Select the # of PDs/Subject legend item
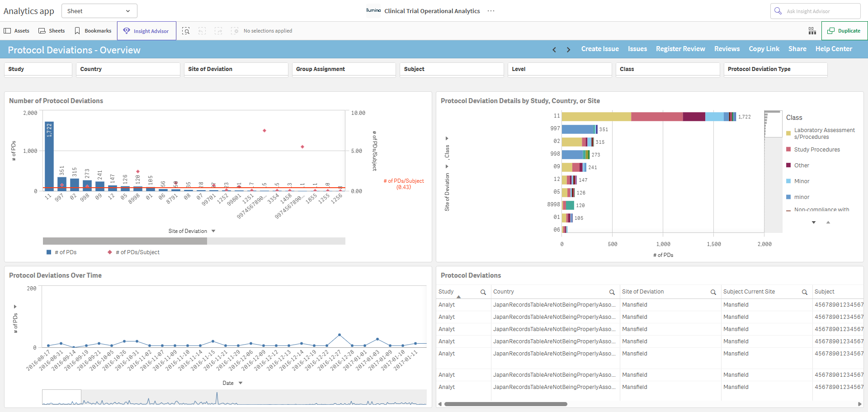Screen dimensions: 868x412 (x=133, y=252)
